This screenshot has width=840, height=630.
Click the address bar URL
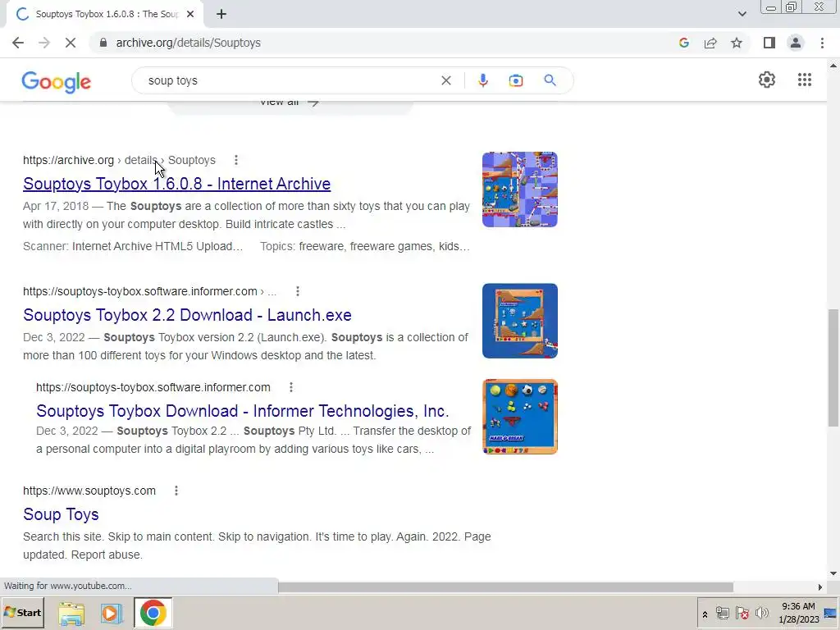point(188,43)
